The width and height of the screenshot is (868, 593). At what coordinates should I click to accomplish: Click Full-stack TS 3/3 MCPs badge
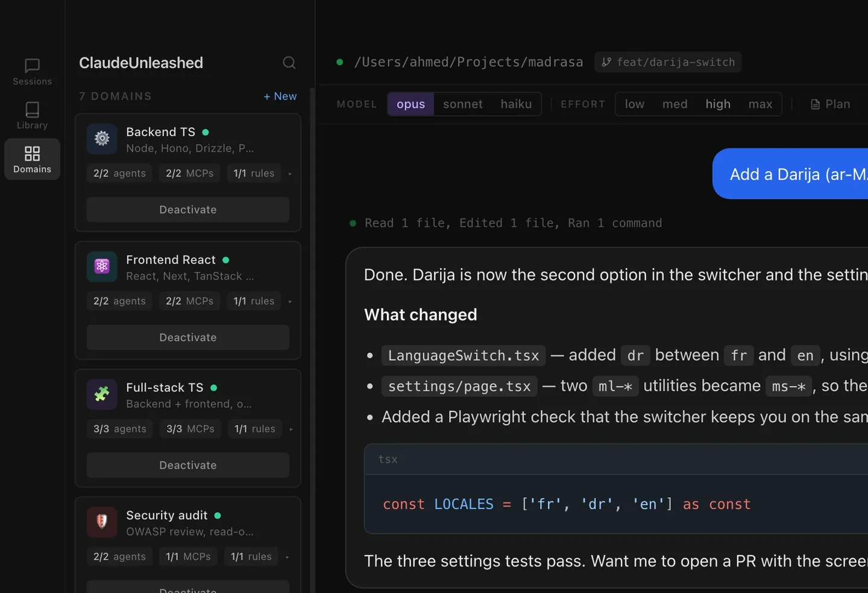190,429
